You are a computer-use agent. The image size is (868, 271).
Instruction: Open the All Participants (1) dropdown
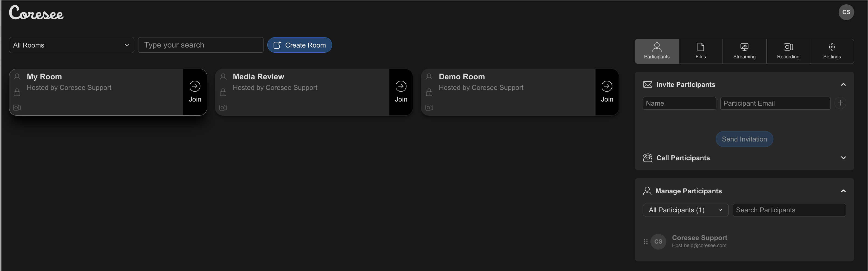(685, 210)
